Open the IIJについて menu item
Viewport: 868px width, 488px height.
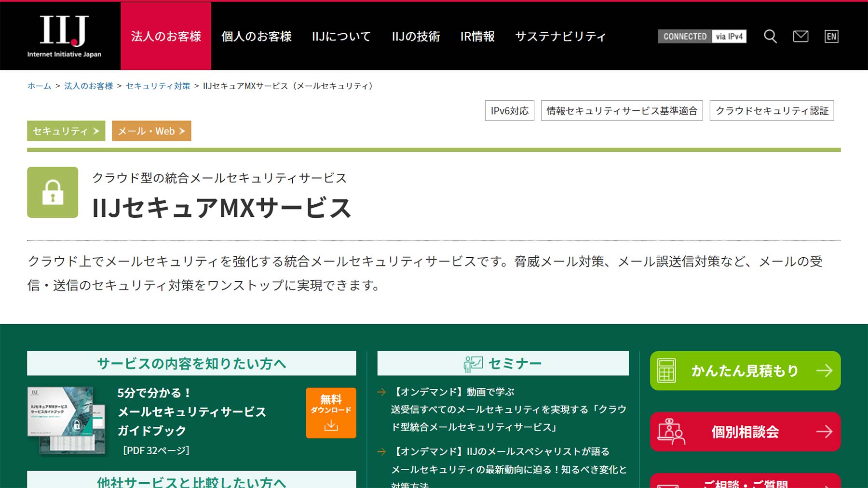coord(341,36)
